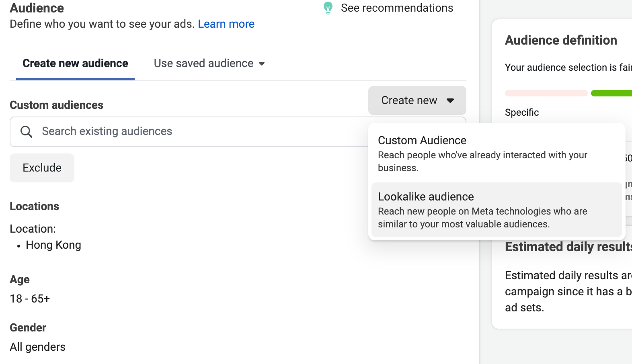Screen dimensions: 632x364
Task: Click the green segment of audience meter
Action: coord(611,93)
